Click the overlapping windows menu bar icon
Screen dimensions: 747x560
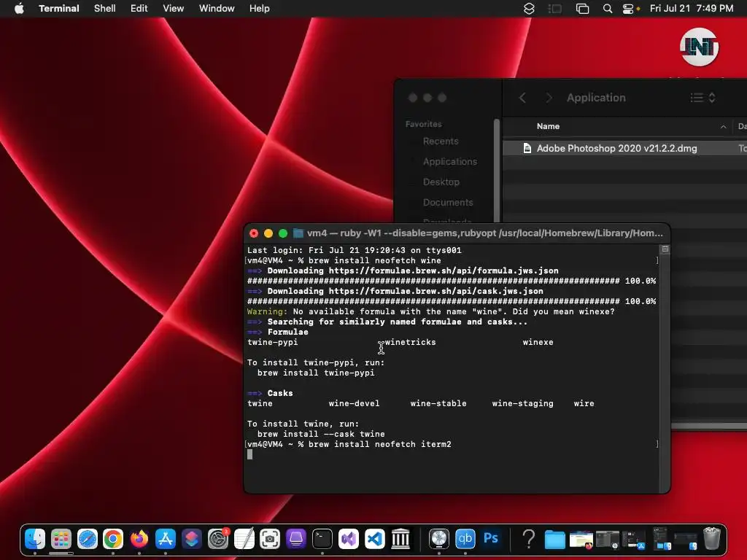[x=582, y=9]
